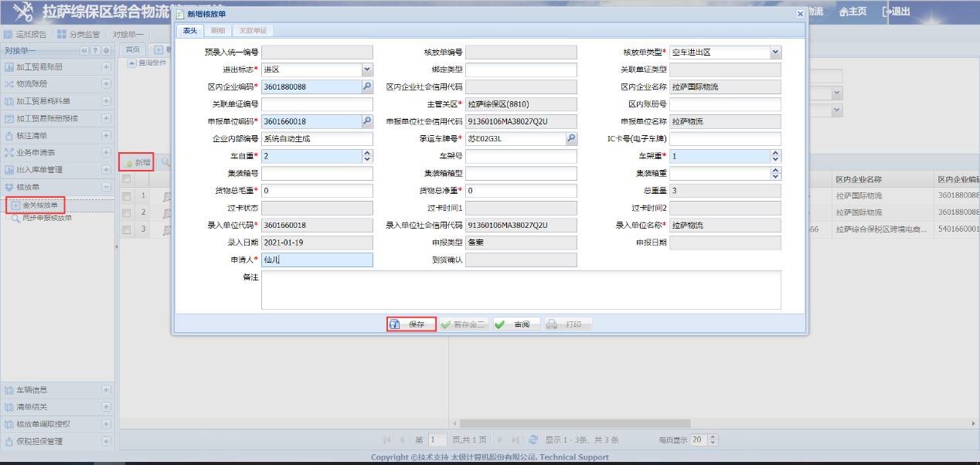
Task: Select 两步申报核放单 in sidebar tree
Action: (x=46, y=219)
